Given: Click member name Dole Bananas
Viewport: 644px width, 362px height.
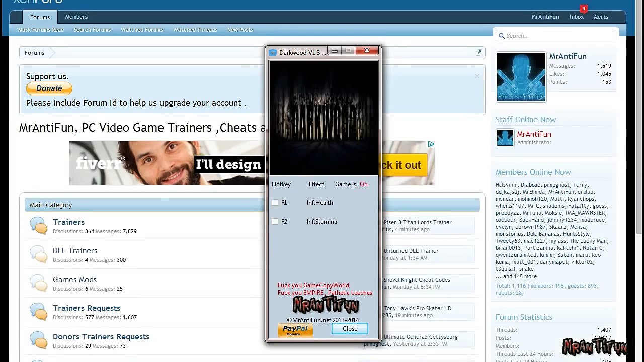Looking at the screenshot, I should click(x=543, y=234).
